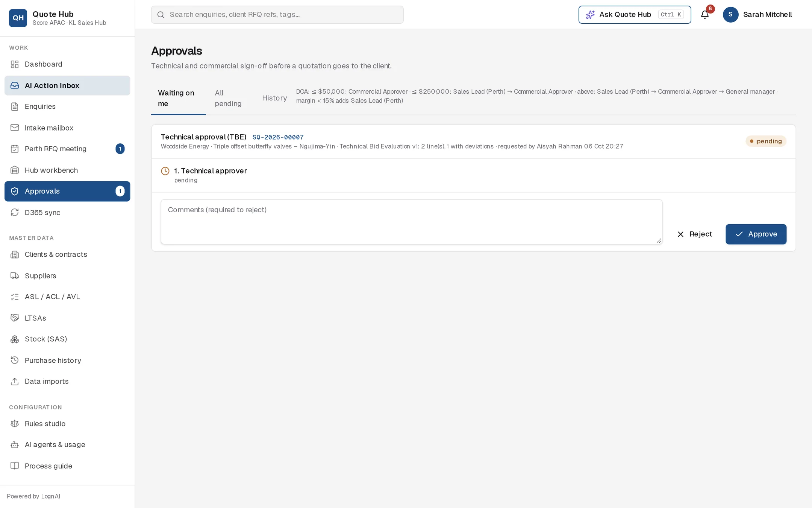The height and width of the screenshot is (508, 812).
Task: Click the 'Technical approval (TBE)' heading
Action: pyautogui.click(x=203, y=137)
